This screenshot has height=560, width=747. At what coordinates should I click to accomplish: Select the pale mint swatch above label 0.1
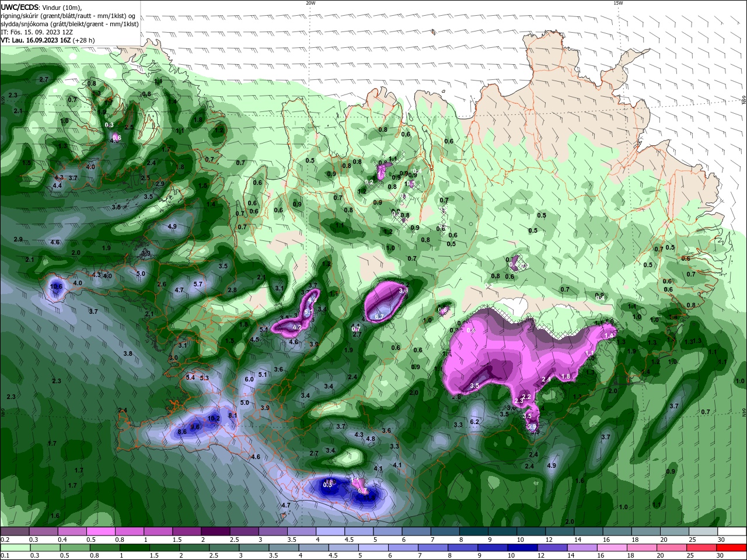tap(15, 548)
